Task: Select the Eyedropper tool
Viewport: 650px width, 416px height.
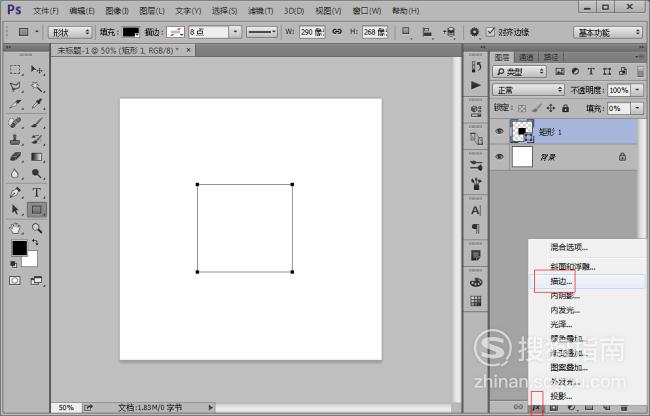Action: coord(37,104)
